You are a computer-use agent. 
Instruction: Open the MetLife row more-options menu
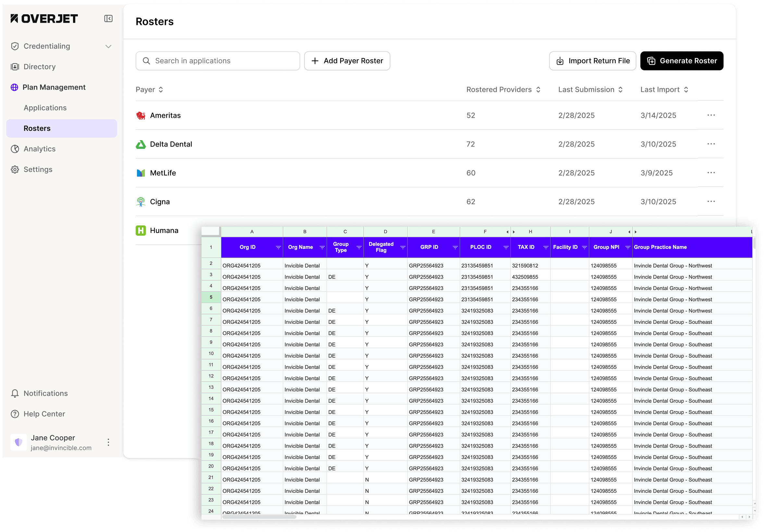click(x=711, y=173)
